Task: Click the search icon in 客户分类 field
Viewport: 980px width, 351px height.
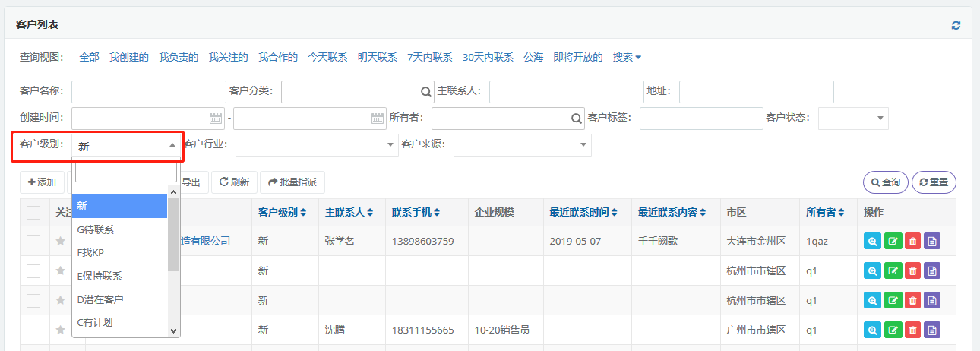Action: pos(426,92)
